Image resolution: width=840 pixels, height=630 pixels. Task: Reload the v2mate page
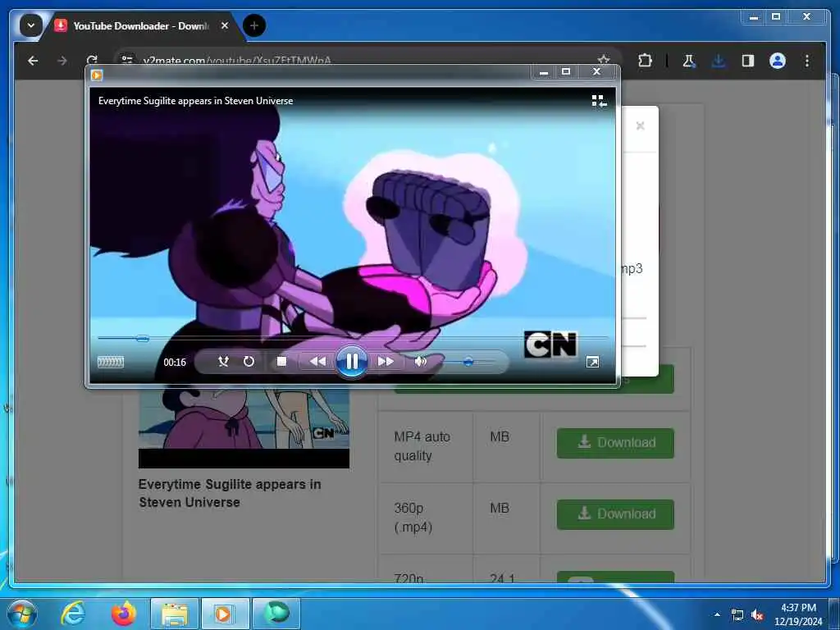coord(92,61)
